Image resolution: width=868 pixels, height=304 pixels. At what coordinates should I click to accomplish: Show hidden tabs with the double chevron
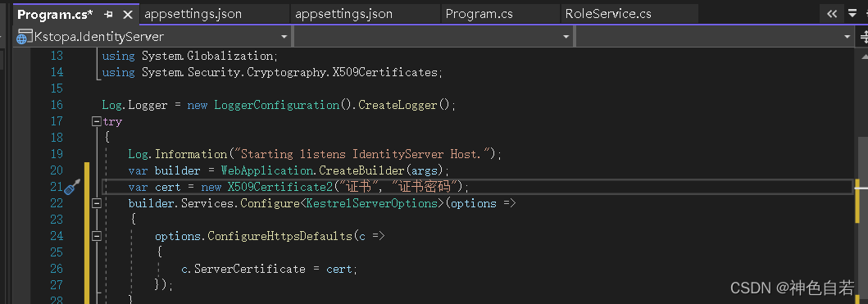click(x=832, y=14)
